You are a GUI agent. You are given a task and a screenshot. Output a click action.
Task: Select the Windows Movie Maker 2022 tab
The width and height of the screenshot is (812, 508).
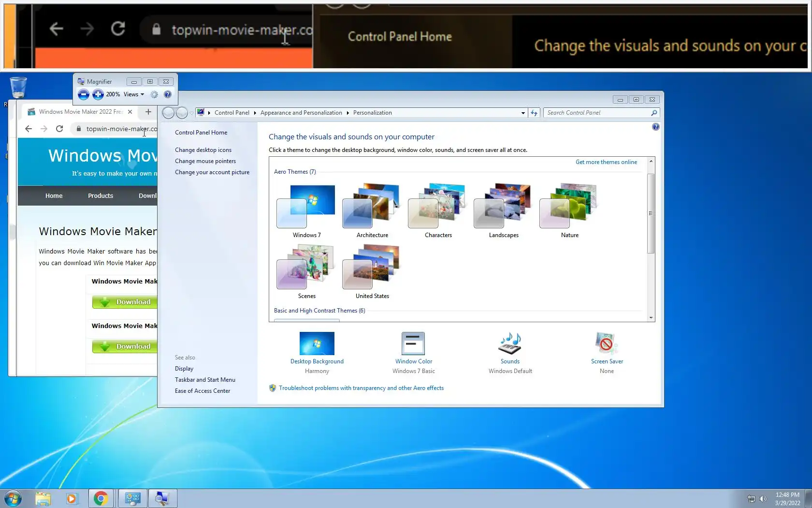click(81, 112)
